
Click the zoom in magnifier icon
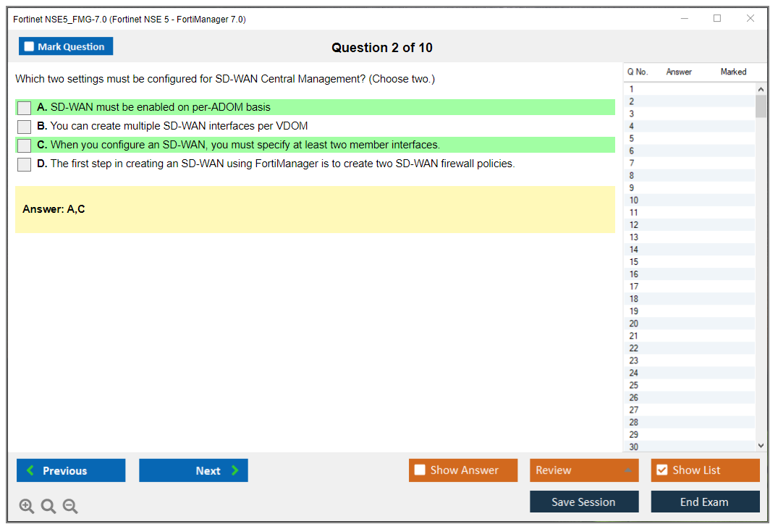pyautogui.click(x=27, y=507)
